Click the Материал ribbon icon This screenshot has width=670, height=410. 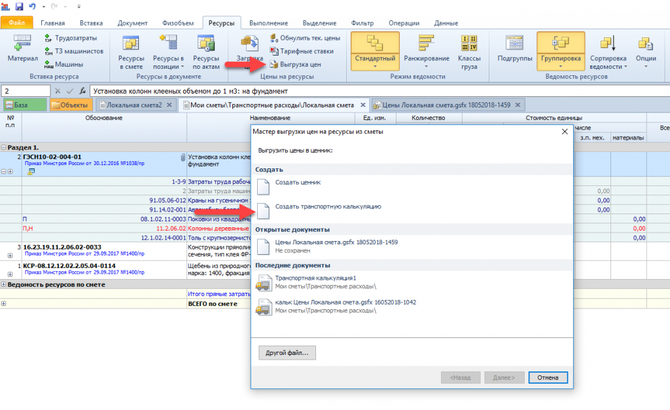[x=22, y=48]
